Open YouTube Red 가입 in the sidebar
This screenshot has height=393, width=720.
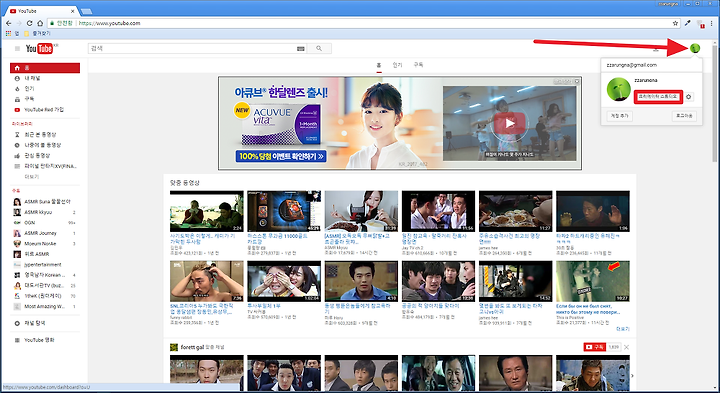coord(45,110)
